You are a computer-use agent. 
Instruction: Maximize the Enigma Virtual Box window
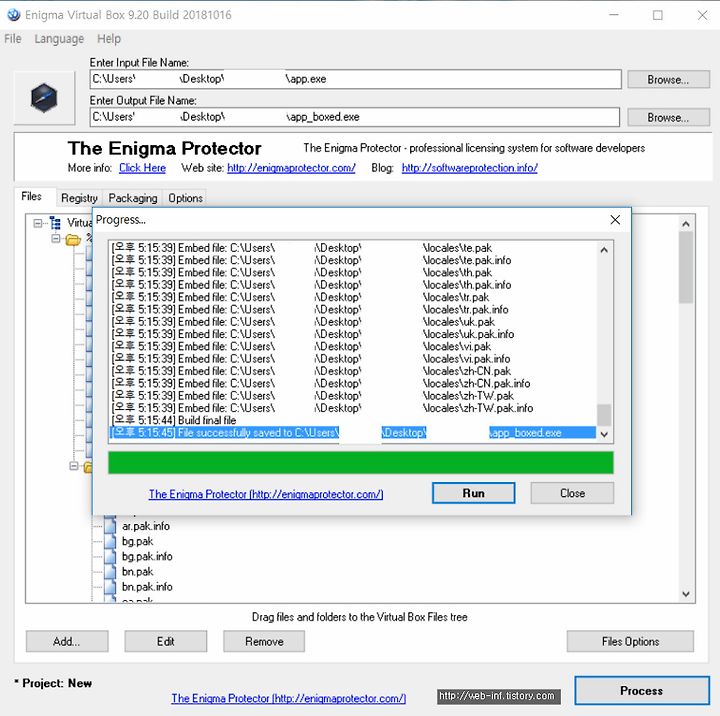[x=658, y=15]
